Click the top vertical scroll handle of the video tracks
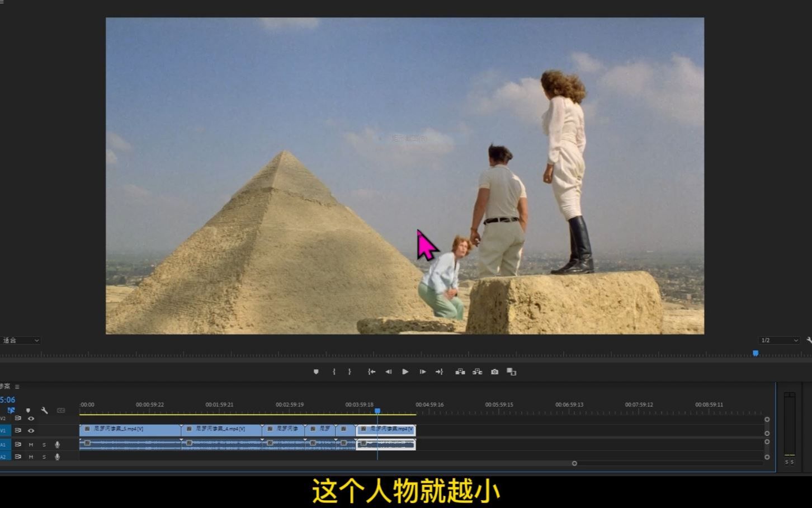The width and height of the screenshot is (812, 508). tap(767, 419)
